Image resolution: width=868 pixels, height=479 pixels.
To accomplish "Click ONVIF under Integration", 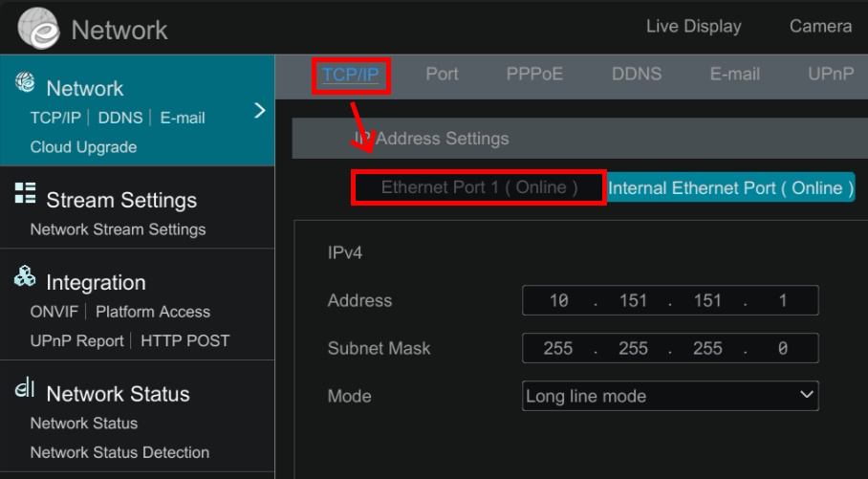I will [54, 312].
